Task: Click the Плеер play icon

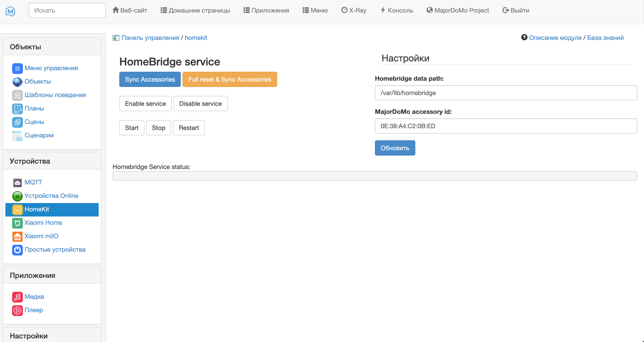Action: (17, 310)
